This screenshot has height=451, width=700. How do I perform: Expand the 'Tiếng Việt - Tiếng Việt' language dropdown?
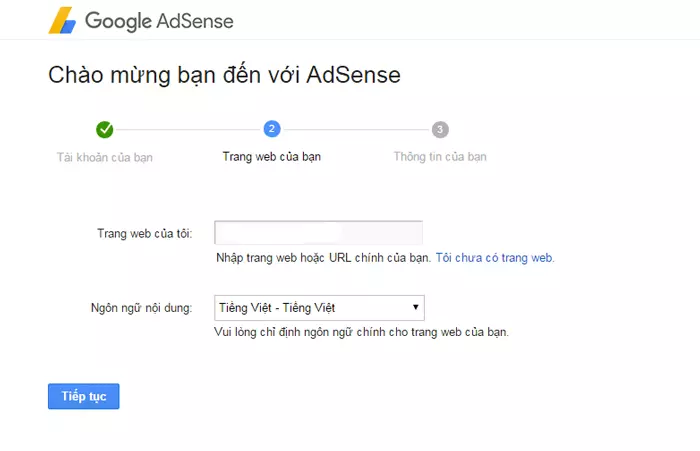[x=319, y=308]
